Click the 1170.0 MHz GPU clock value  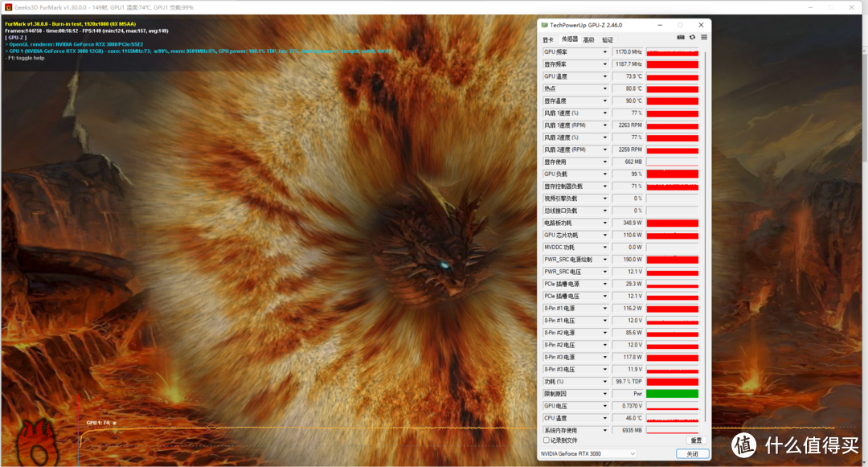pos(628,52)
